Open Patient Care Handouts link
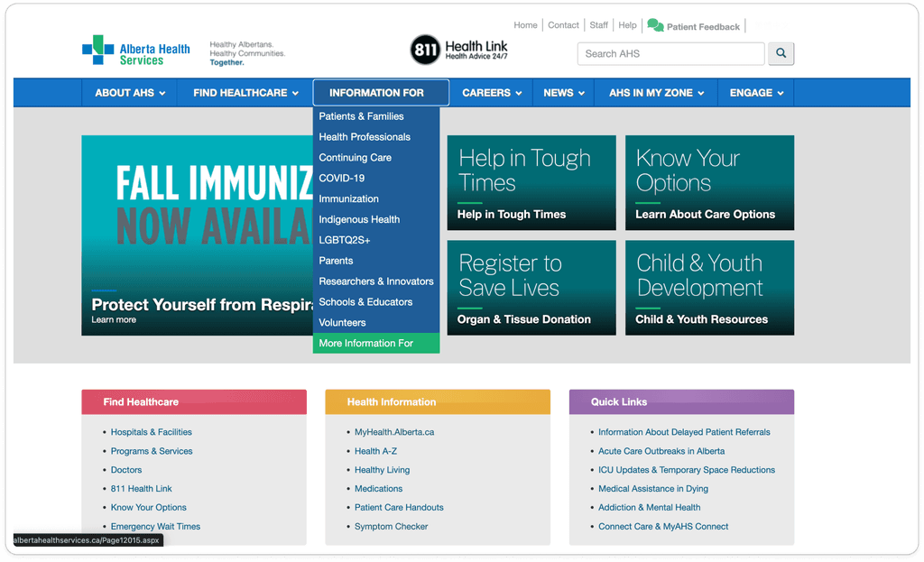 click(399, 508)
